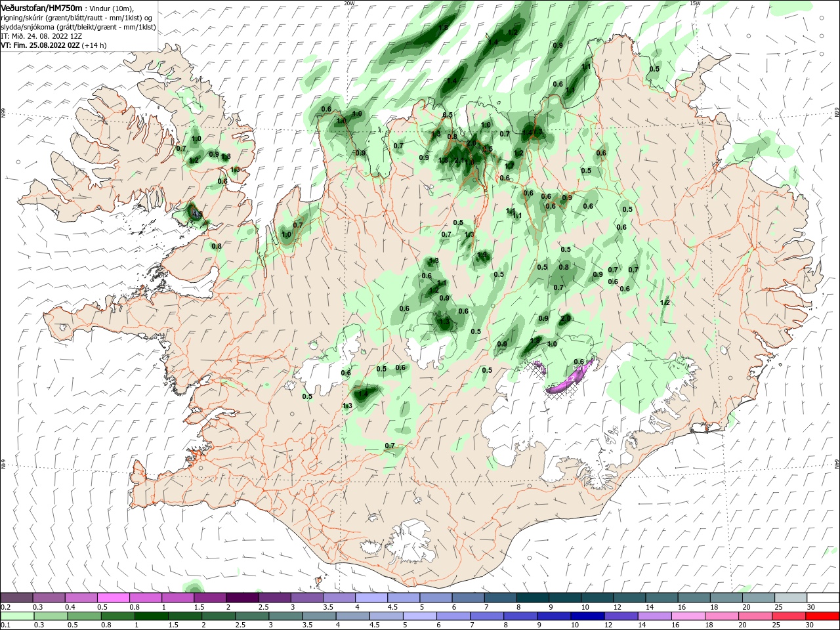The image size is (840, 630).
Task: Click the light grey 25 snow-scale swatch
Action: click(x=791, y=597)
